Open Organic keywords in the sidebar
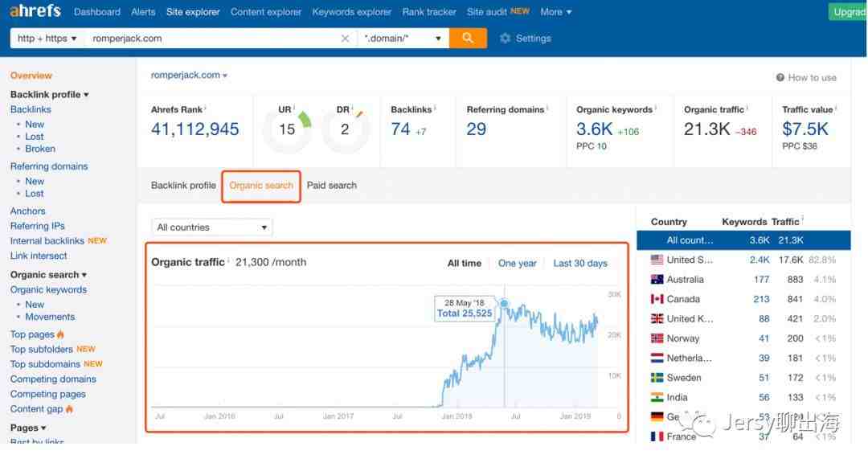Image resolution: width=868 pixels, height=463 pixels. (x=48, y=289)
